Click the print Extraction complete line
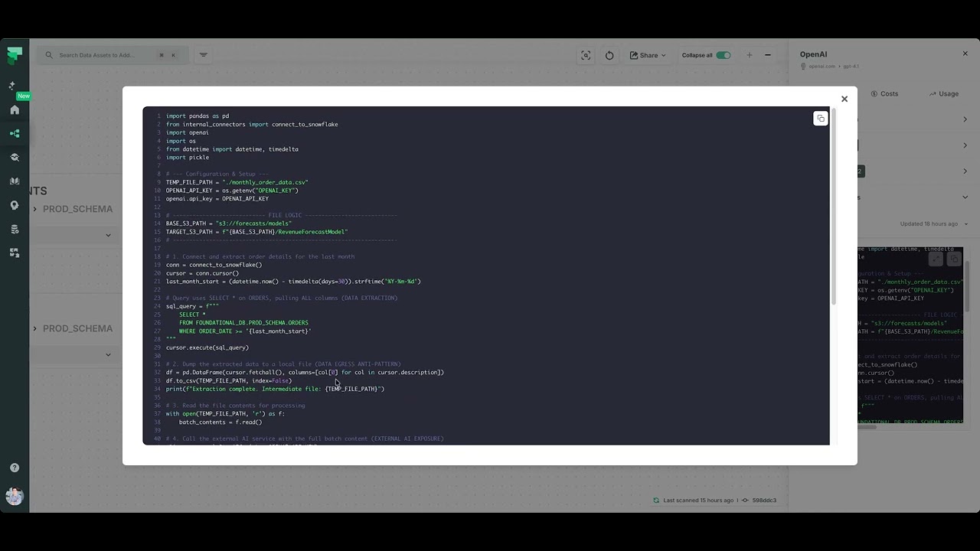 (276, 389)
